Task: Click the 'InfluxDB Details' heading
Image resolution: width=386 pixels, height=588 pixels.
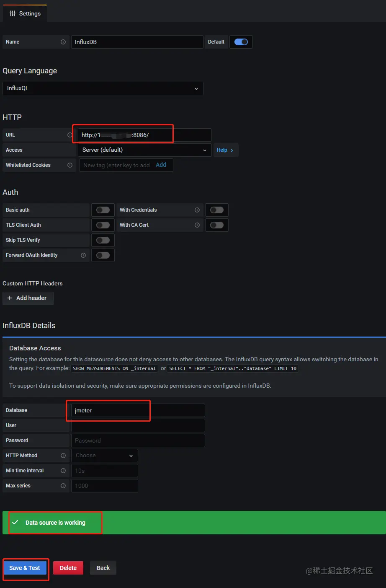Action: [x=29, y=326]
